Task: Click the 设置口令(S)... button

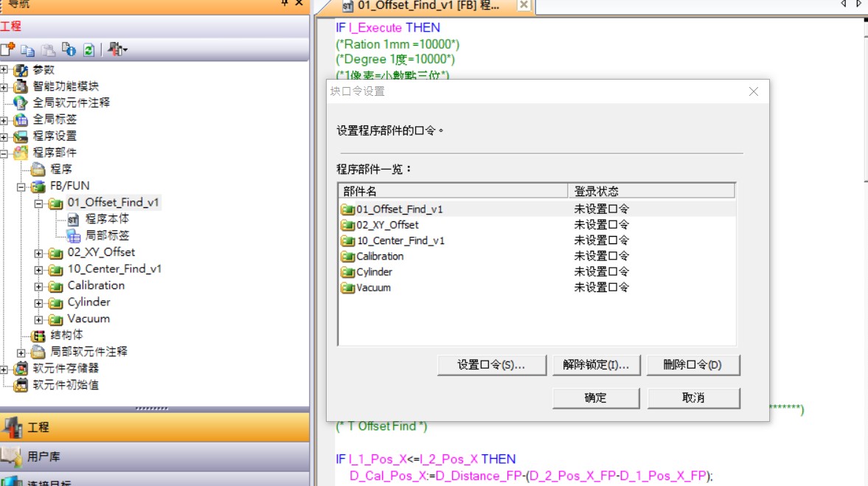Action: point(491,365)
